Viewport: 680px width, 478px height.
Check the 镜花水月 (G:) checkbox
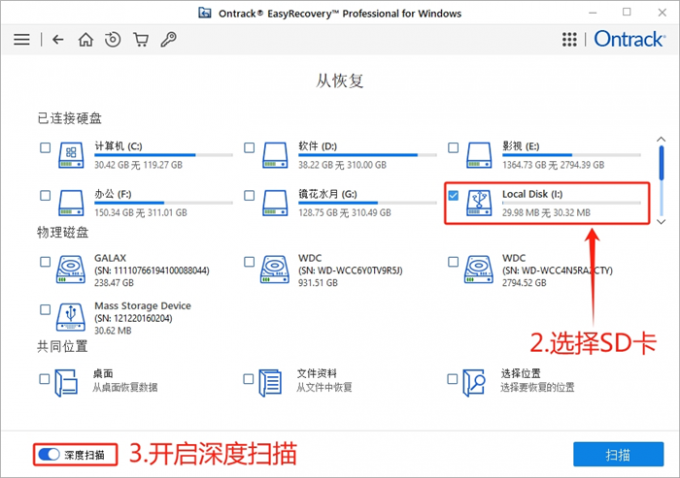click(249, 195)
